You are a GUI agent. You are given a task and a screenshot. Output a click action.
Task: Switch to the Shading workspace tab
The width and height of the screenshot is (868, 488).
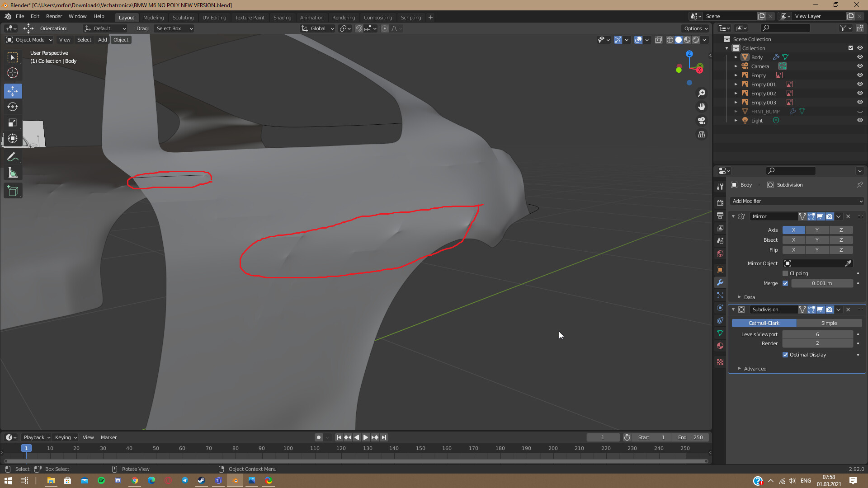pyautogui.click(x=282, y=18)
